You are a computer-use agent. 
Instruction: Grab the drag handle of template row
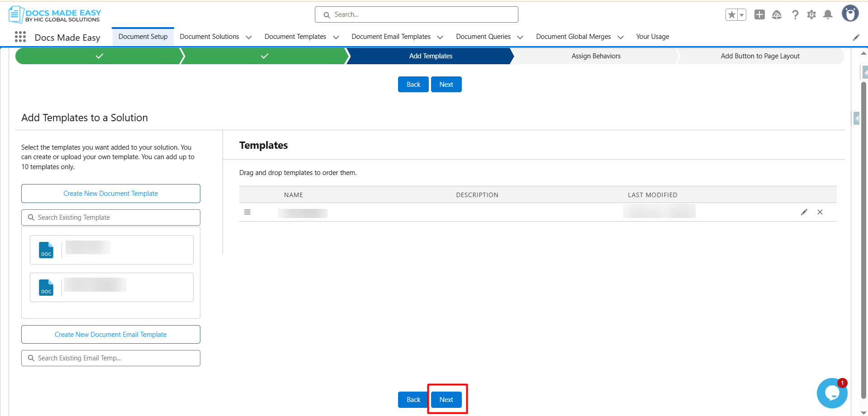[x=247, y=212]
